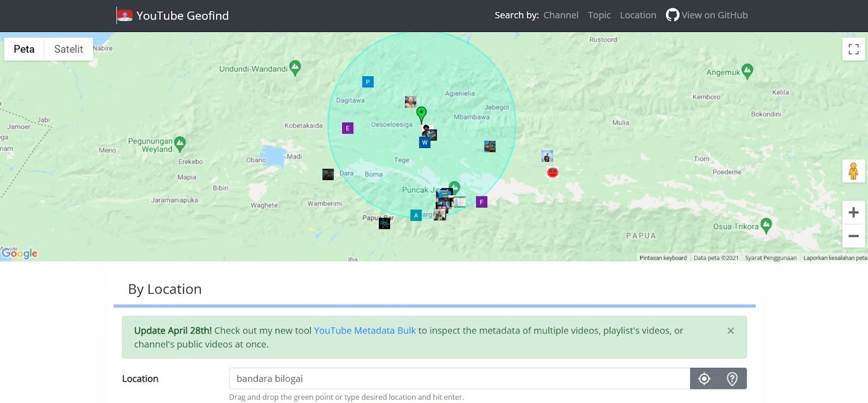Search by Location
868x403 pixels.
pos(638,15)
